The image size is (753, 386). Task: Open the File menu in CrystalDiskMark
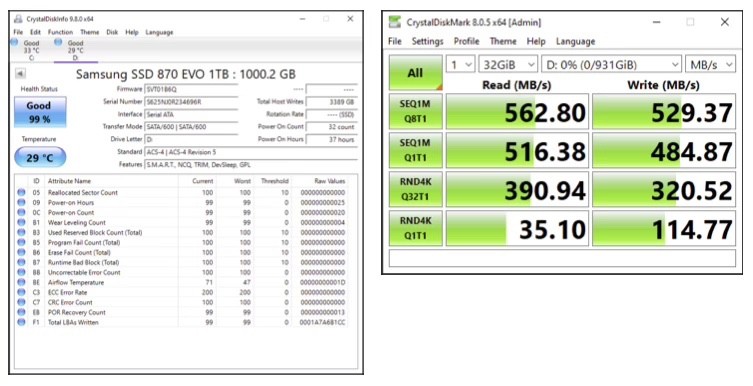395,41
